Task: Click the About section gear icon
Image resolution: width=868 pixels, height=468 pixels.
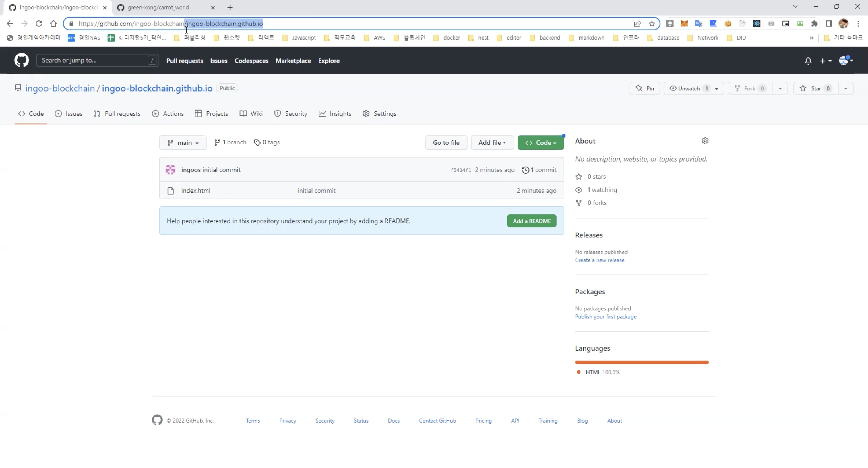Action: pos(705,141)
